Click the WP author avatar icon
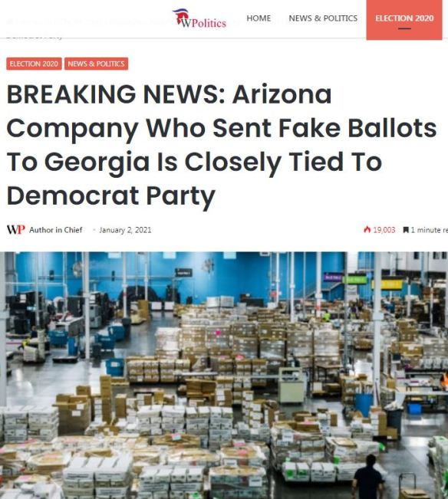 click(x=16, y=230)
